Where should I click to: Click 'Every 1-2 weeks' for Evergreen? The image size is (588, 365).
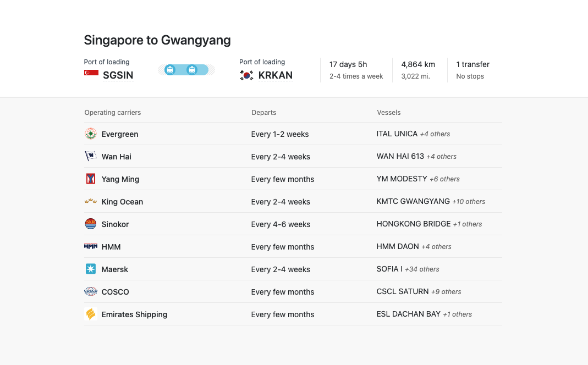pyautogui.click(x=280, y=134)
